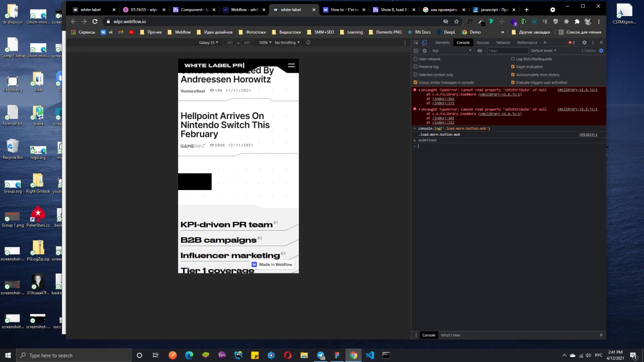644x362 pixels.
Task: Open the 100% zoom dropdown
Action: point(265,43)
